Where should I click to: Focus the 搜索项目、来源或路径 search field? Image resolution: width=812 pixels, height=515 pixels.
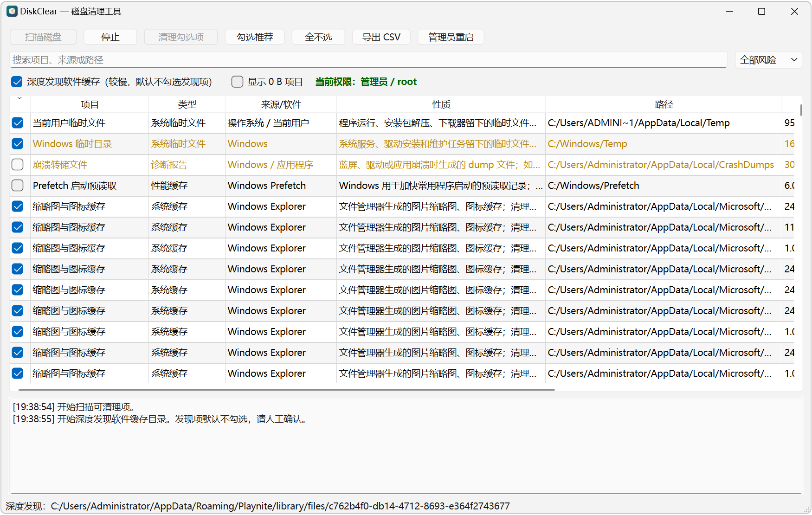click(368, 60)
